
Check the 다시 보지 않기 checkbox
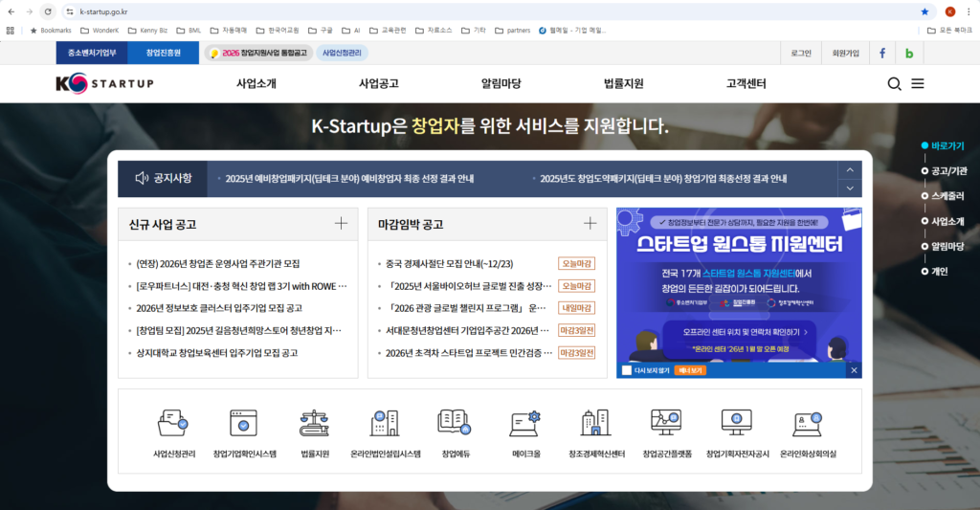pyautogui.click(x=627, y=370)
